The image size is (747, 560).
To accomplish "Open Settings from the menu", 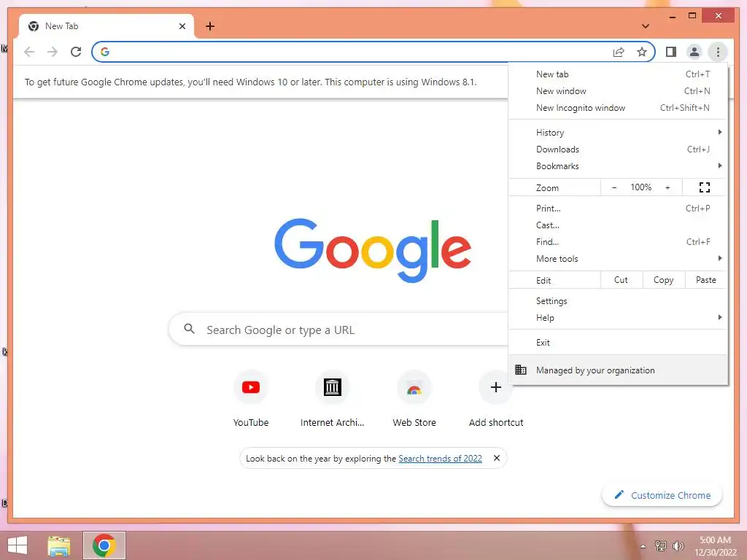I will pos(618,301).
